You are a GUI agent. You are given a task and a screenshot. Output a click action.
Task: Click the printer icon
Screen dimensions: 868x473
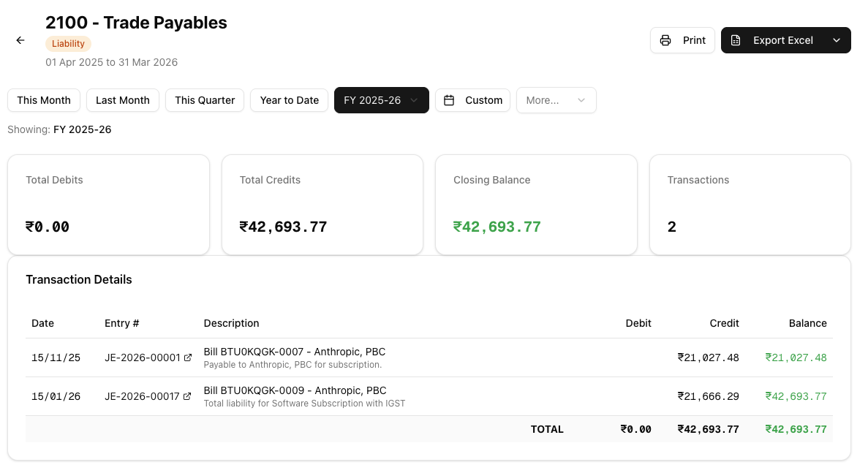665,41
